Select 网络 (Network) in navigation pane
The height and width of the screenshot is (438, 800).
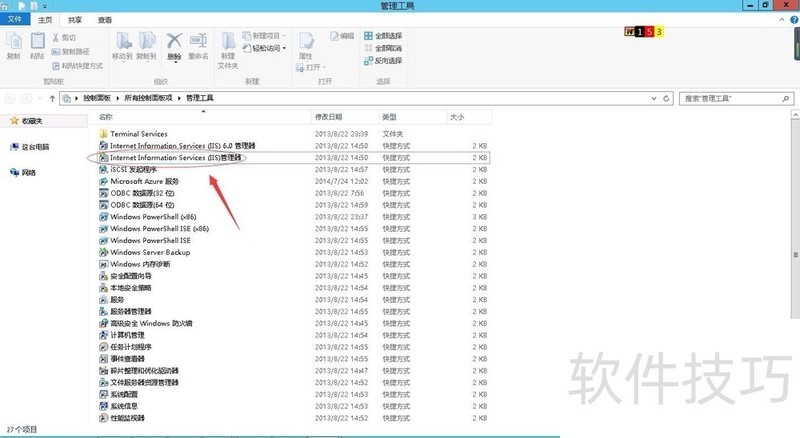click(x=23, y=173)
